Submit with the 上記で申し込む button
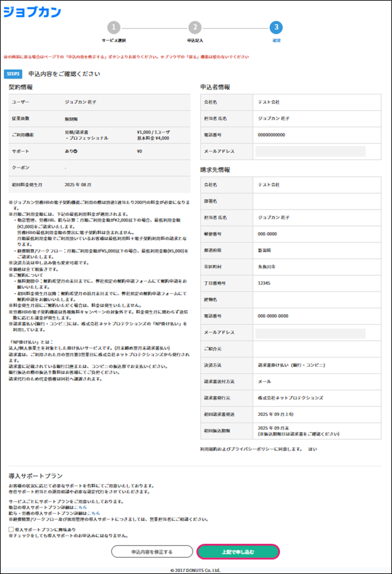This screenshot has height=574, width=392. click(238, 551)
